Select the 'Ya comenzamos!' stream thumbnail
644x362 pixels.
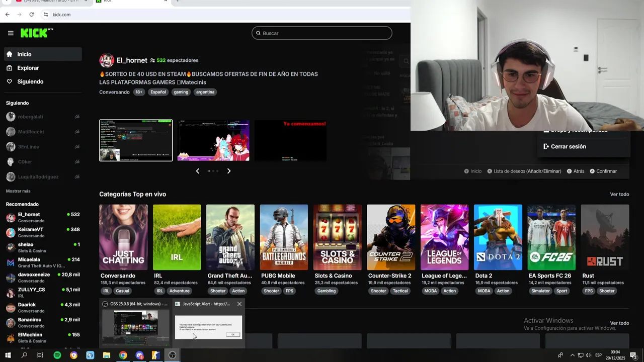(x=290, y=140)
